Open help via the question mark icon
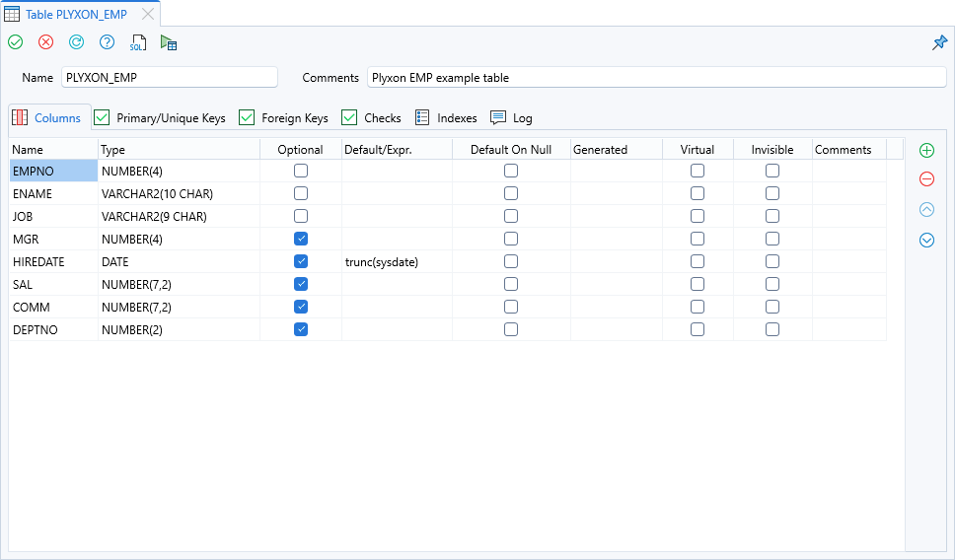Screen dimensions: 955x560 [x=107, y=42]
